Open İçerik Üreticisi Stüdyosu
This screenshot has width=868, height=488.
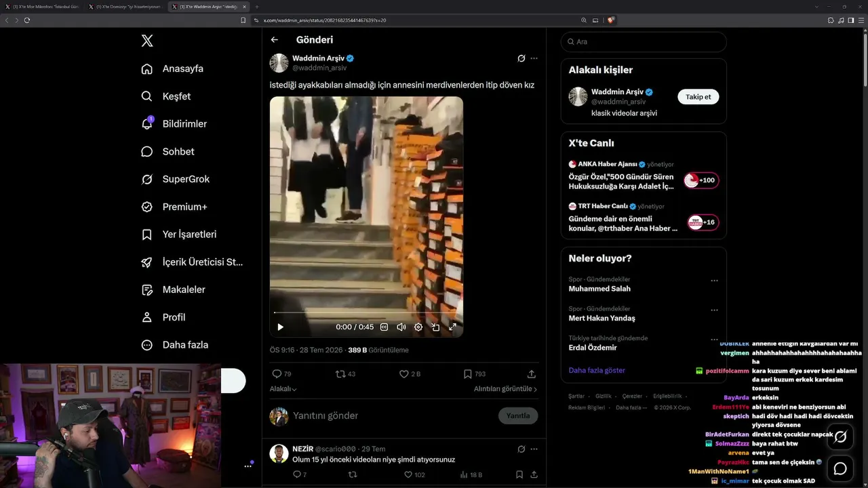[x=192, y=262]
